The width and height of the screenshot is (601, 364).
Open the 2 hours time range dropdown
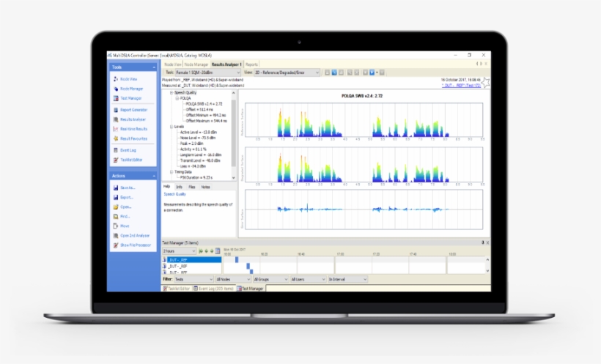[x=179, y=251]
